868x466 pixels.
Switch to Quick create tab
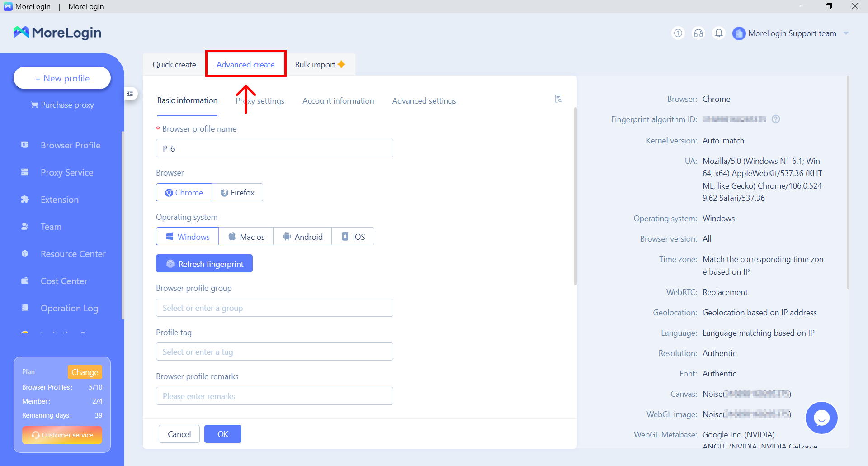coord(175,64)
